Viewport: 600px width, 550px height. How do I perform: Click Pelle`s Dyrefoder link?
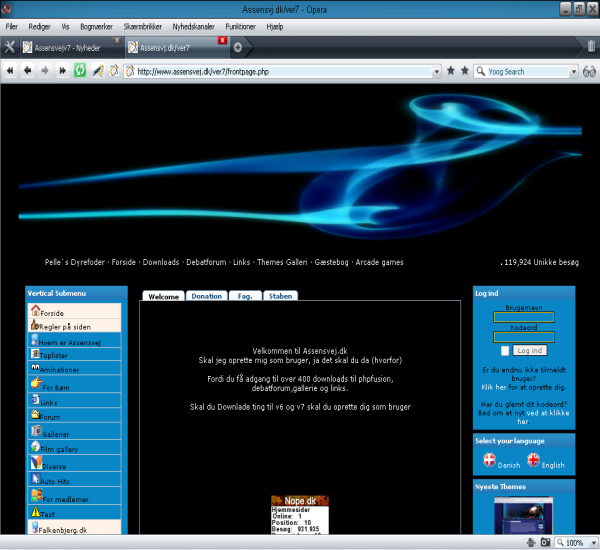click(x=75, y=262)
